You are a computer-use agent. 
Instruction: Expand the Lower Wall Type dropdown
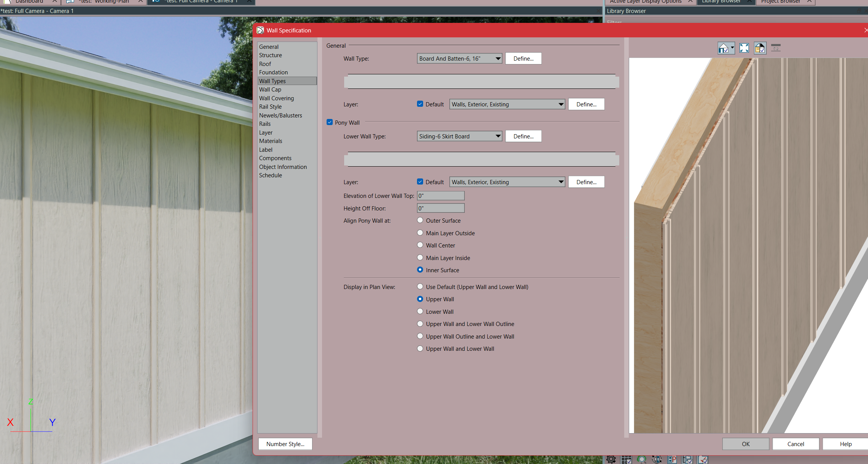point(459,136)
